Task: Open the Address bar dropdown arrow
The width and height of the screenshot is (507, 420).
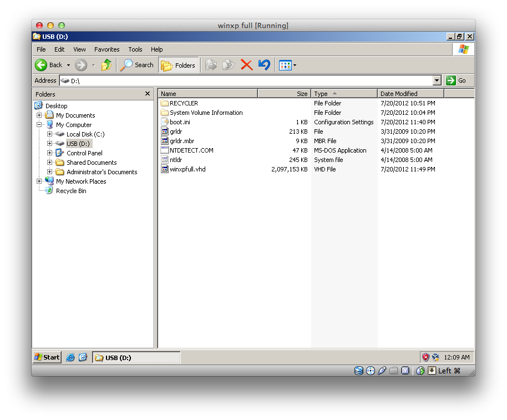Action: [x=437, y=80]
